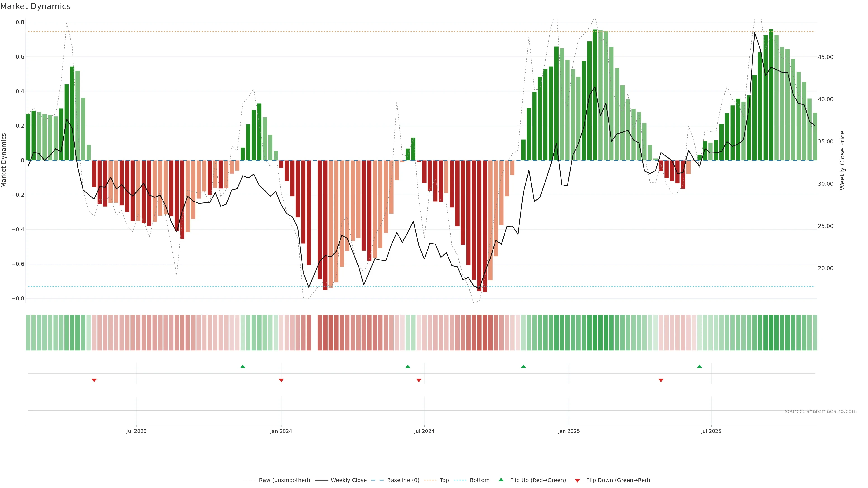Click the Market Dynamics chart title
868x488 pixels.
(35, 6)
